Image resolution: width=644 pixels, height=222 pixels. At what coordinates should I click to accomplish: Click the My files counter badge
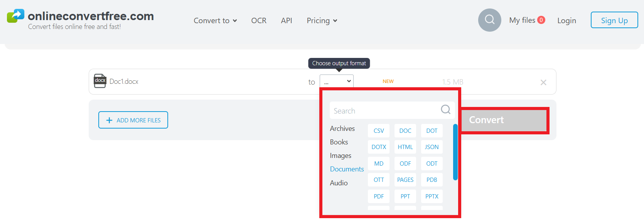(x=541, y=20)
